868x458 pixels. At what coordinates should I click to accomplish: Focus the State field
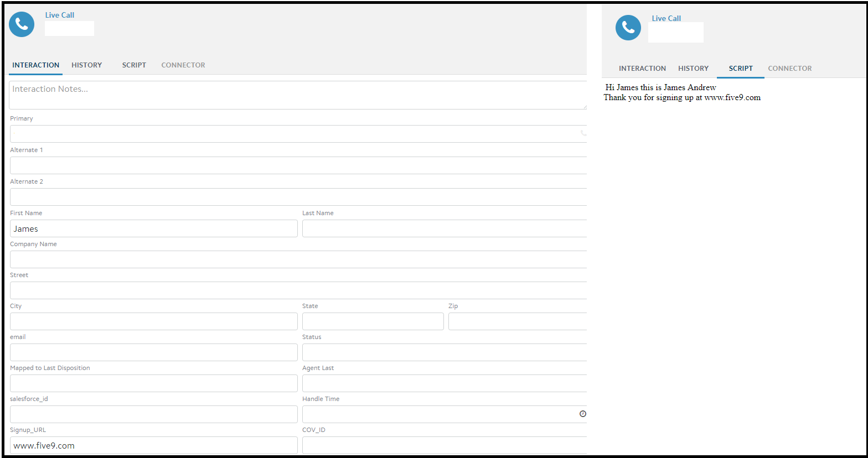click(x=373, y=321)
